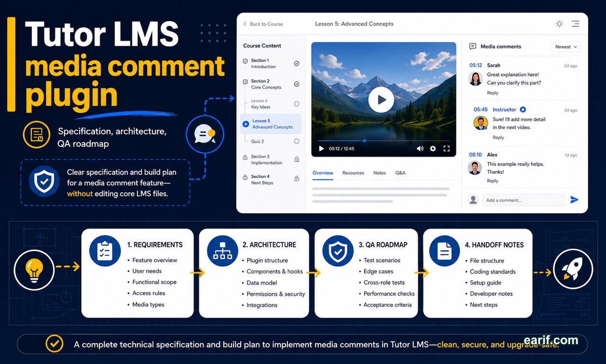
Task: Open the hamburger menu in lesson header
Action: (x=575, y=24)
